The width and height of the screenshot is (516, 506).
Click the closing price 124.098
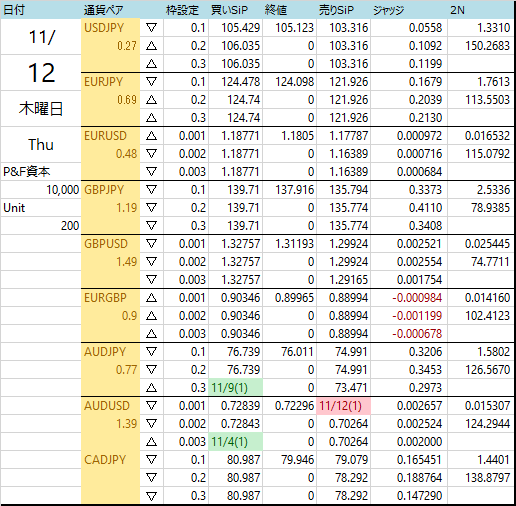pos(295,82)
